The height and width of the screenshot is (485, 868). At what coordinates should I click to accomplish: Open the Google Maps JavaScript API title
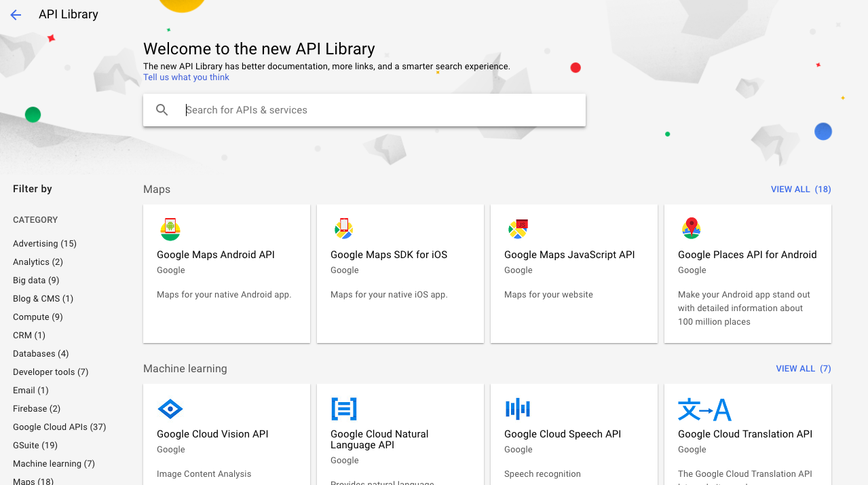click(569, 255)
